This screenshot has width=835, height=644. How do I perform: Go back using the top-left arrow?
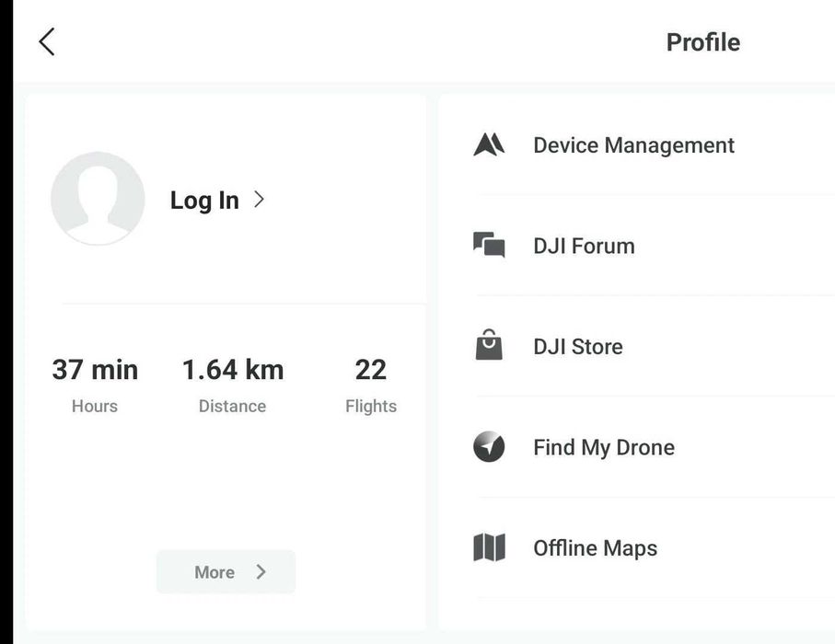pos(46,41)
